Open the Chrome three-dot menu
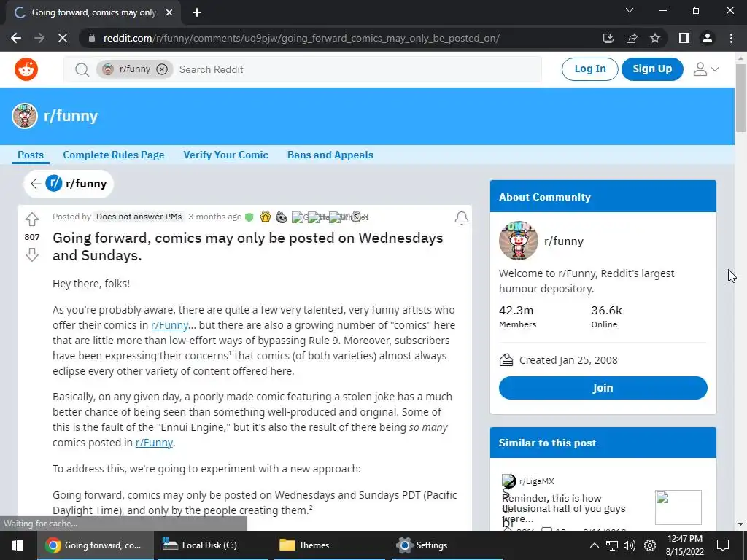 [731, 38]
